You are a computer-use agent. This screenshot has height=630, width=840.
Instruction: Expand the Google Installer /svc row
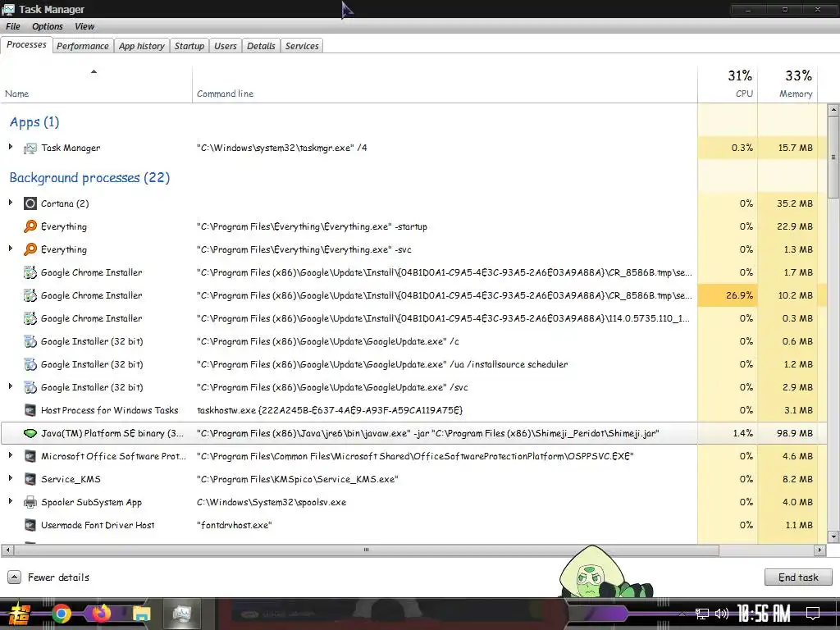(10, 386)
